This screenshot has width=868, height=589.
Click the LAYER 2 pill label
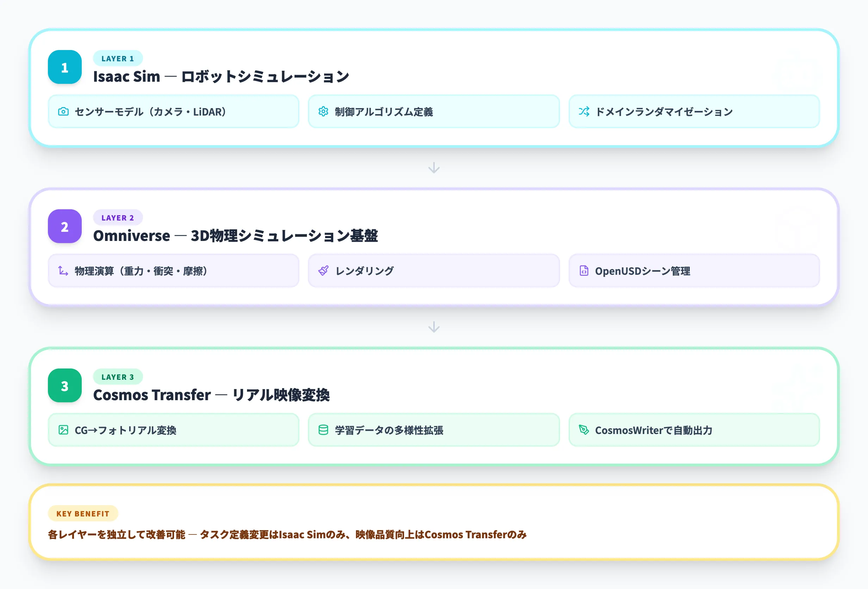tap(118, 217)
